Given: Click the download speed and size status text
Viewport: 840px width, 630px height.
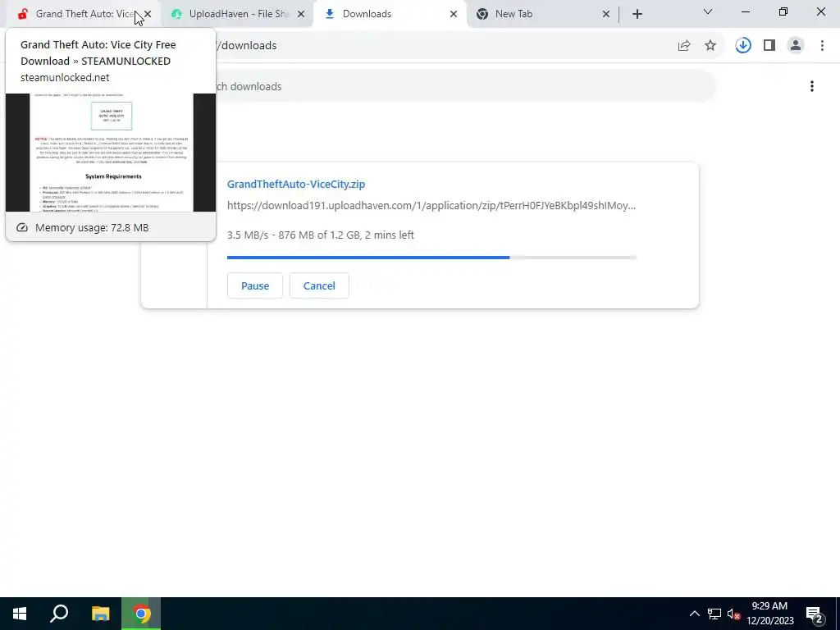Looking at the screenshot, I should pyautogui.click(x=321, y=235).
